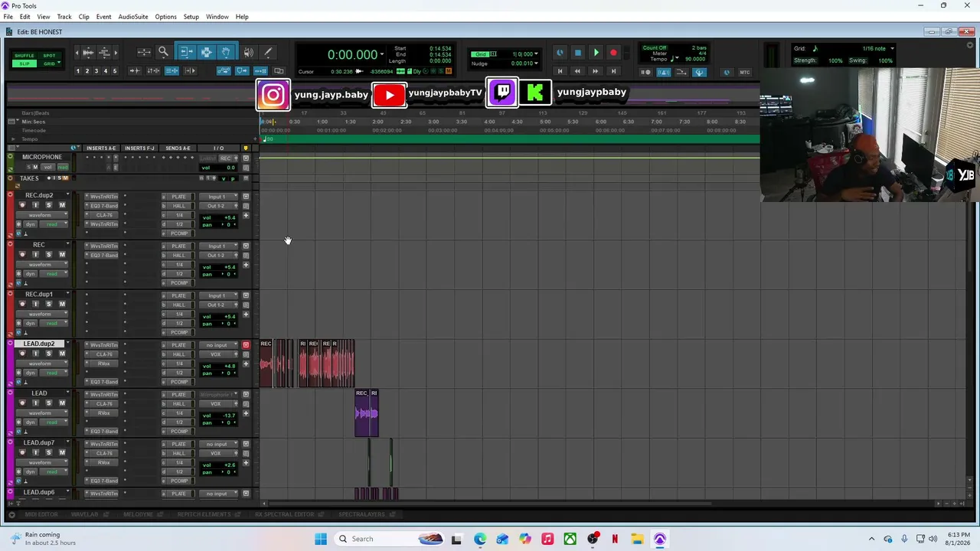Solo the REC.dup2 track
The width and height of the screenshot is (980, 551).
coord(48,205)
